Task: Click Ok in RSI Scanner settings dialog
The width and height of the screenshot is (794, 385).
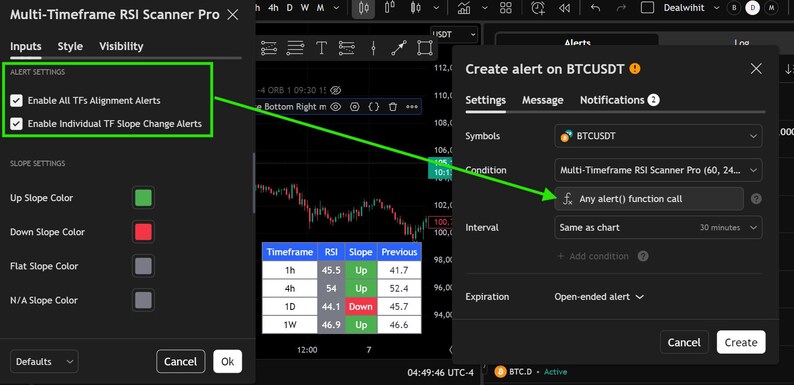Action: pos(227,362)
